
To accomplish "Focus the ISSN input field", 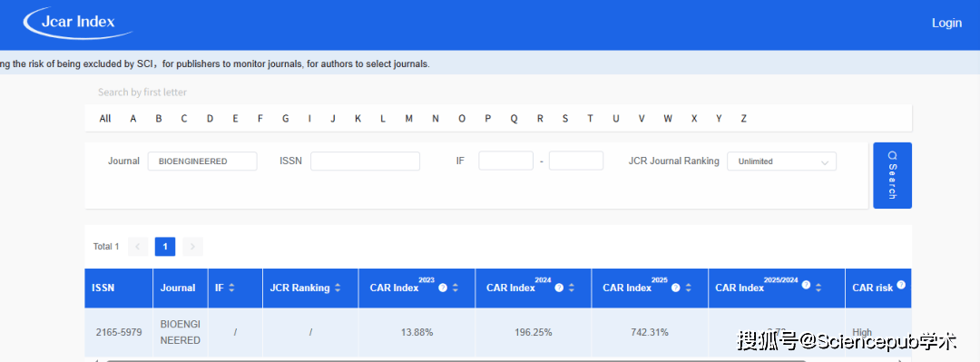I will click(x=365, y=161).
